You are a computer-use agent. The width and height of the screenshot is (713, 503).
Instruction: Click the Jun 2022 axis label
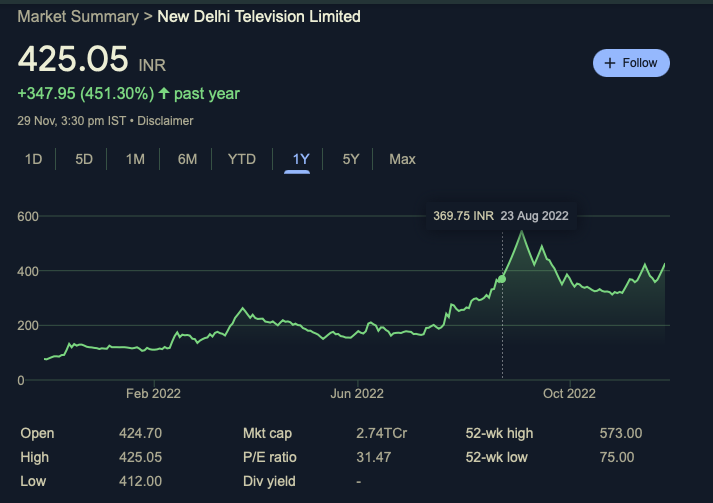point(357,393)
